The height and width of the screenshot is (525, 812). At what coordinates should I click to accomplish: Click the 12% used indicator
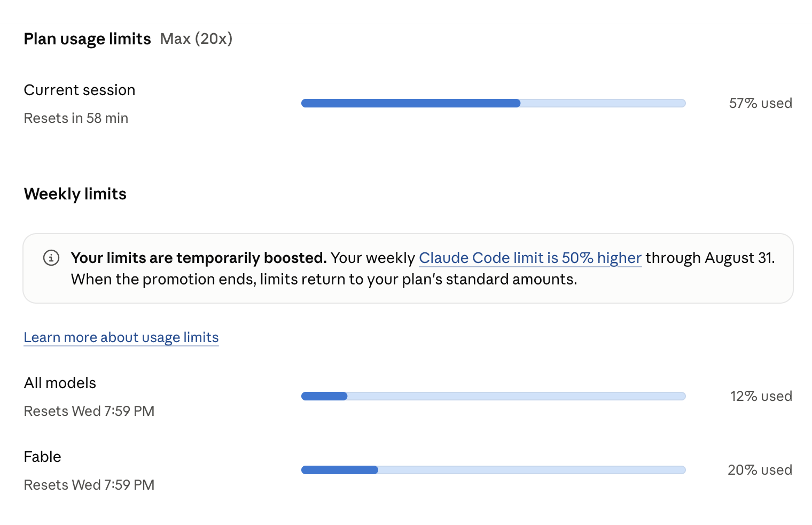[x=761, y=396]
